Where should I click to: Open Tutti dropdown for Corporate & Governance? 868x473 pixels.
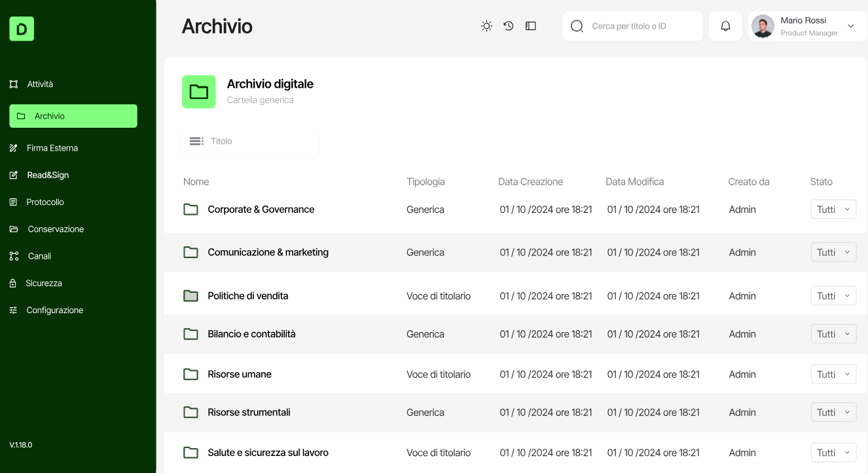833,210
